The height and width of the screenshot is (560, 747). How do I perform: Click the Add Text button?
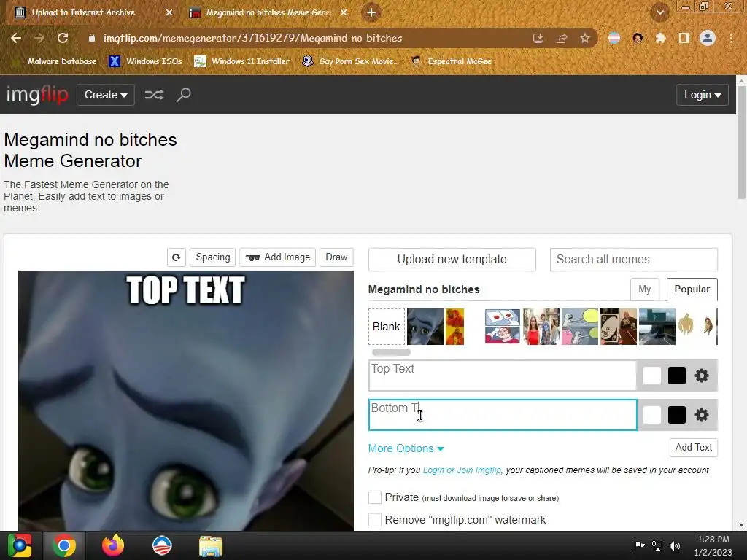pos(693,448)
